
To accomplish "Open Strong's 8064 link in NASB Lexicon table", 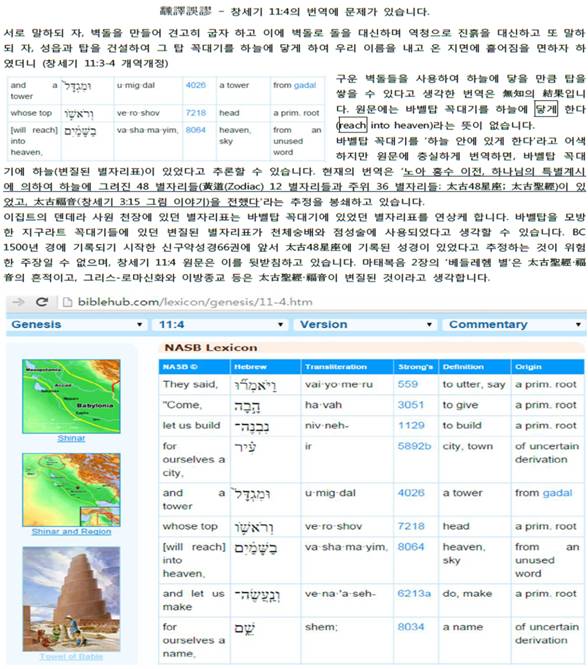I will pyautogui.click(x=410, y=547).
